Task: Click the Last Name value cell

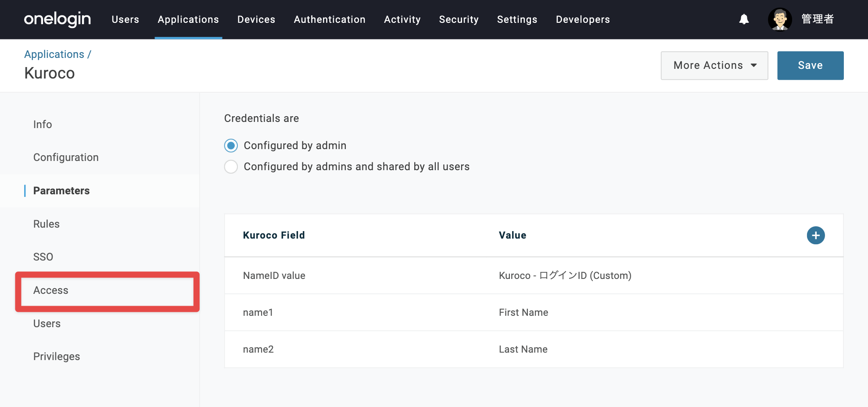Action: [x=523, y=349]
